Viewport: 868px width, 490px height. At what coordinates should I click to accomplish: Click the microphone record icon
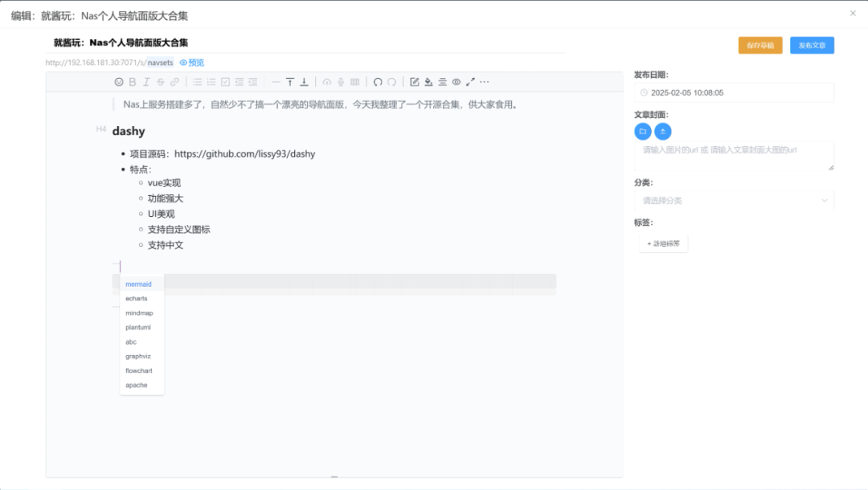tap(341, 82)
